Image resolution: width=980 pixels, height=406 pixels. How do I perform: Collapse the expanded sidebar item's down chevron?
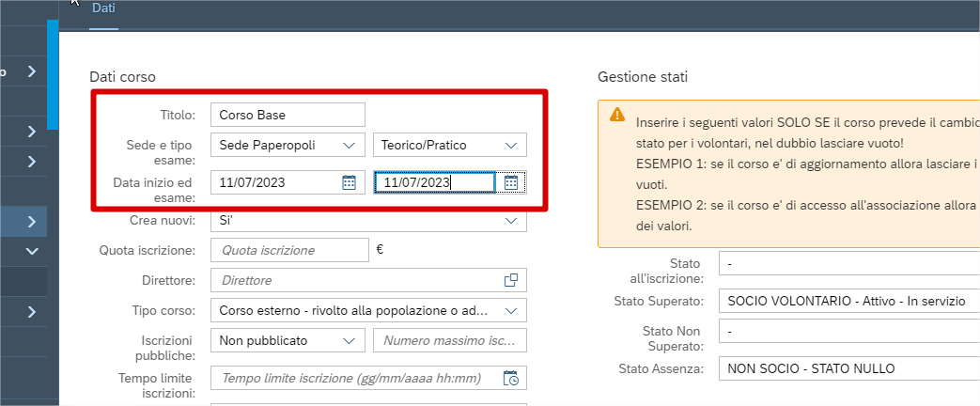32,251
